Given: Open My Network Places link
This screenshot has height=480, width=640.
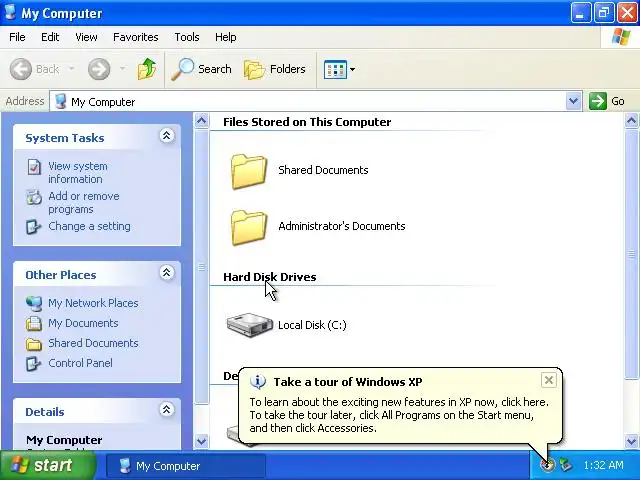Looking at the screenshot, I should pos(93,303).
